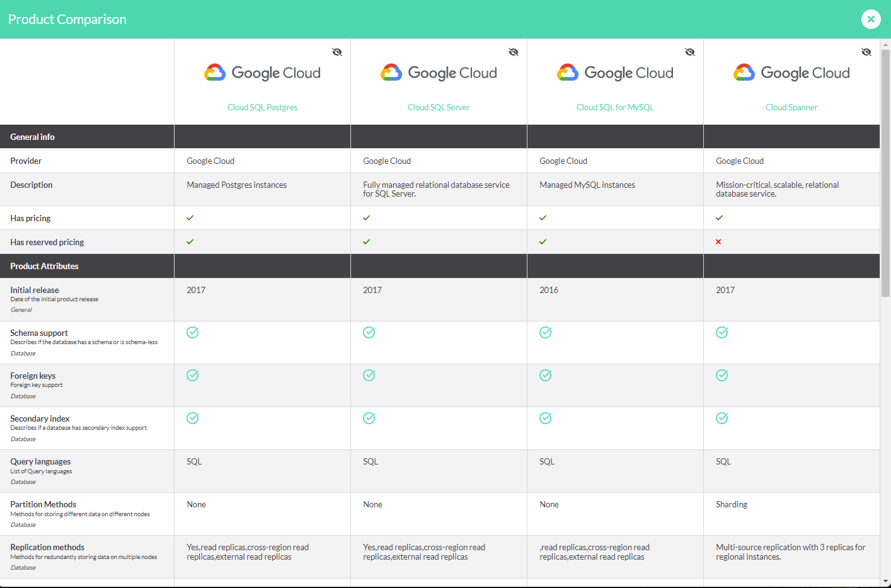The width and height of the screenshot is (891, 588).
Task: Close the Product Comparison dialog
Action: click(x=871, y=19)
